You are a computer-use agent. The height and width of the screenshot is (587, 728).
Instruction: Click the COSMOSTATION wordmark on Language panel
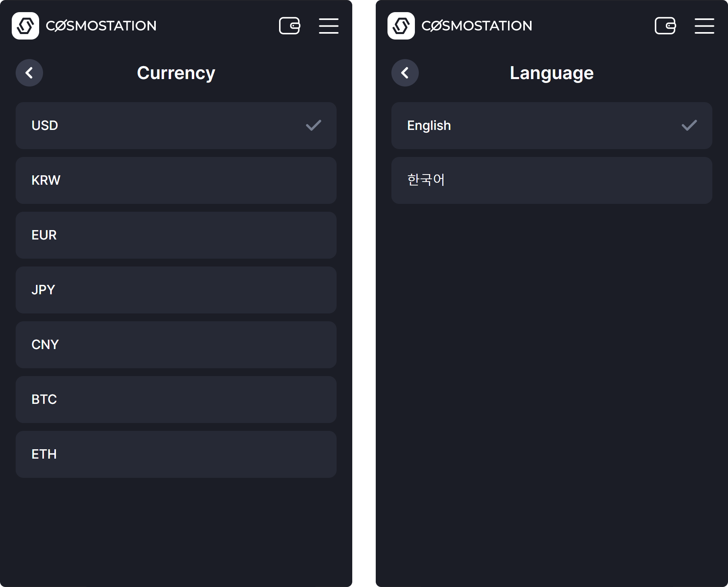[477, 26]
